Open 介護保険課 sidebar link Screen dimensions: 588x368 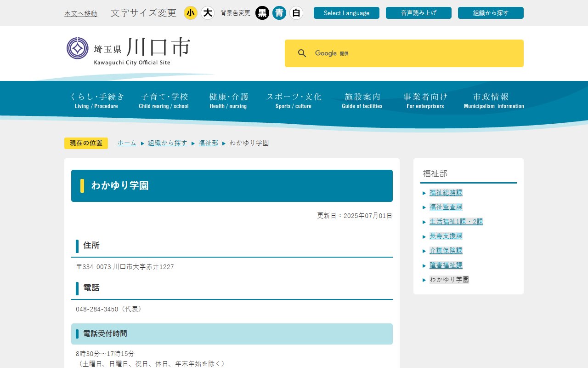(x=446, y=251)
